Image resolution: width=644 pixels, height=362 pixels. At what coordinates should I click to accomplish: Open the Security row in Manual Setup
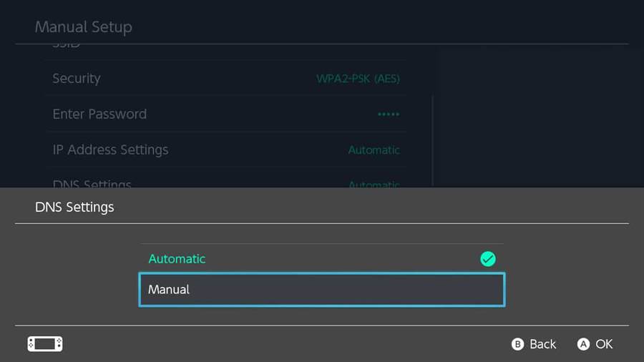pyautogui.click(x=226, y=78)
